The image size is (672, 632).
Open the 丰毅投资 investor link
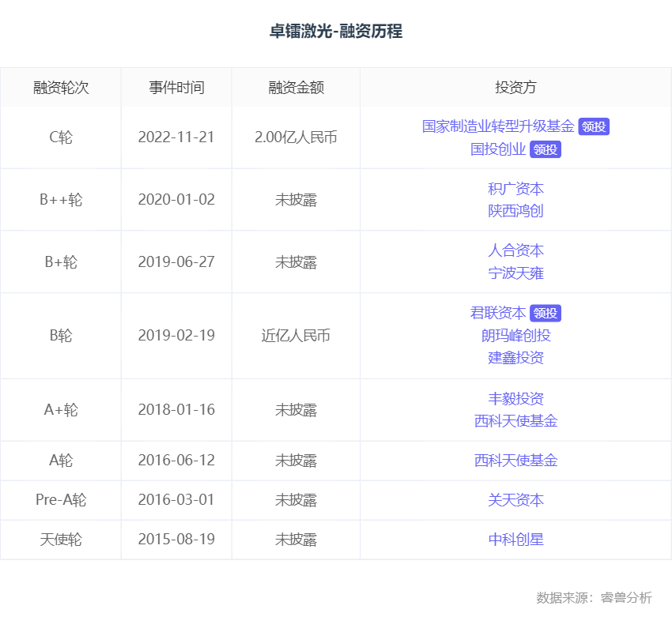(x=515, y=399)
